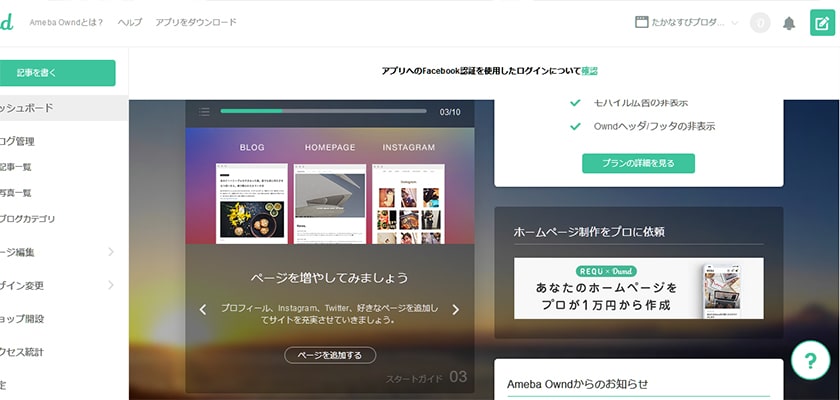Open the start guide hamburger menu icon
The width and height of the screenshot is (840, 400).
[204, 112]
